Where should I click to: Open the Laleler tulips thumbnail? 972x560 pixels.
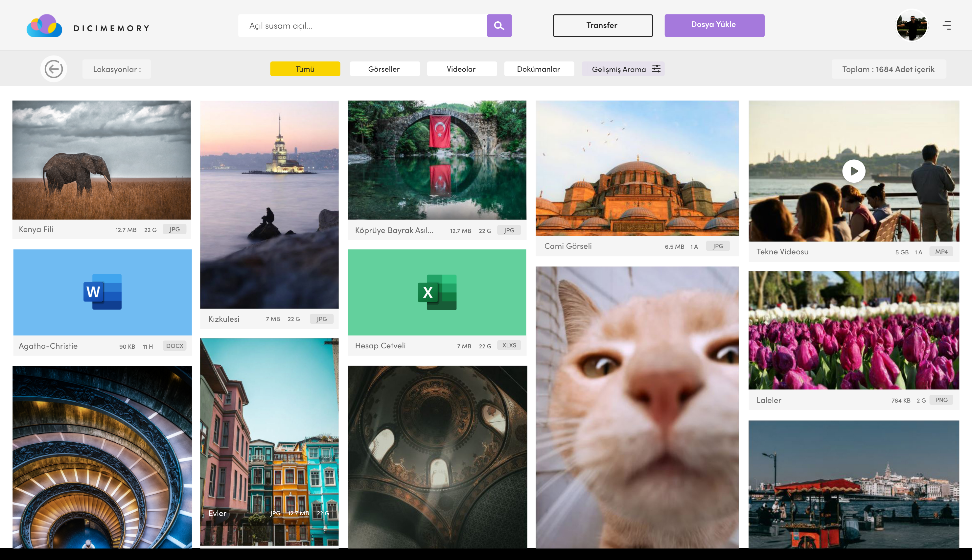(854, 330)
